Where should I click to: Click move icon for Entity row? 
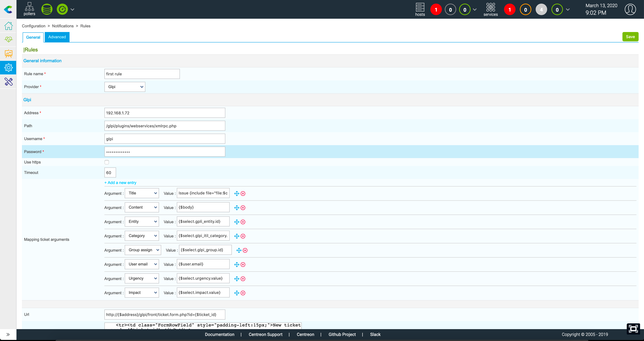pos(237,222)
